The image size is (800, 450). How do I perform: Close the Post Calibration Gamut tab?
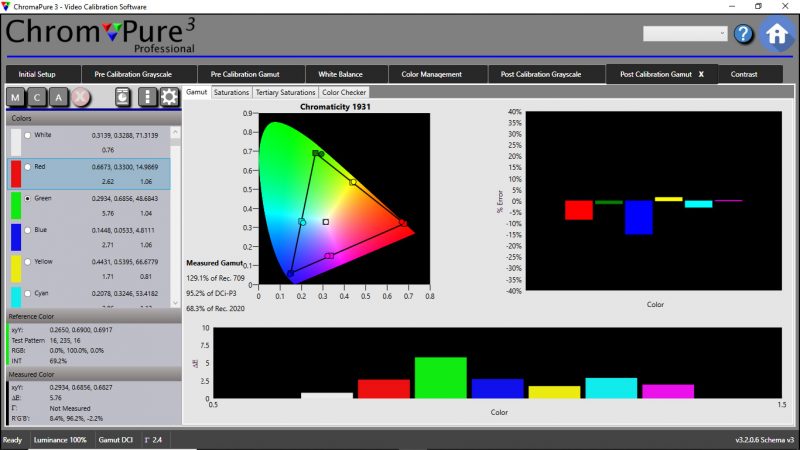tap(700, 74)
